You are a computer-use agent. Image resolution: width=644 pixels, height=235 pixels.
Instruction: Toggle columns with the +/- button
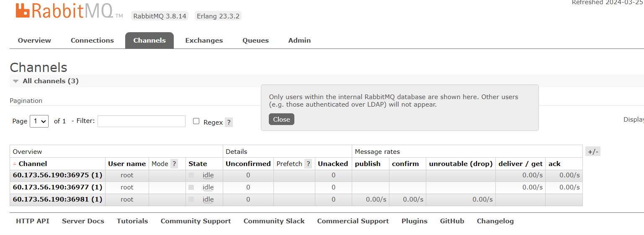coord(592,152)
